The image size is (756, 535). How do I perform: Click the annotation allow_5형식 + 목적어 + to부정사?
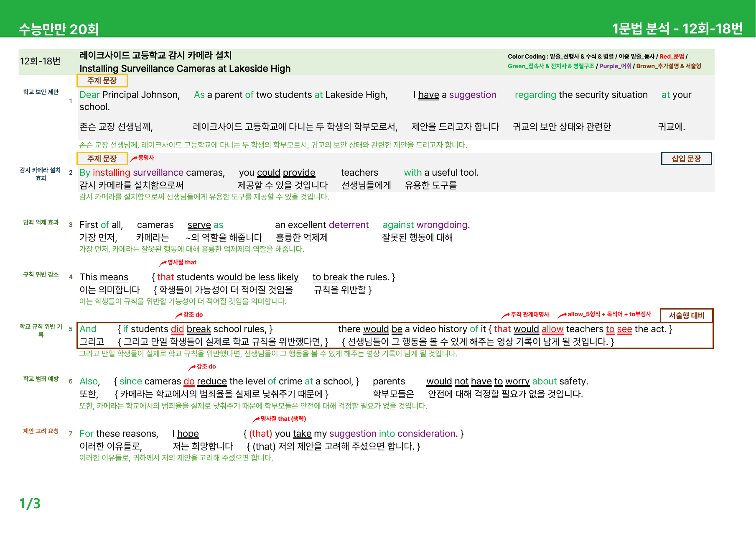(609, 314)
